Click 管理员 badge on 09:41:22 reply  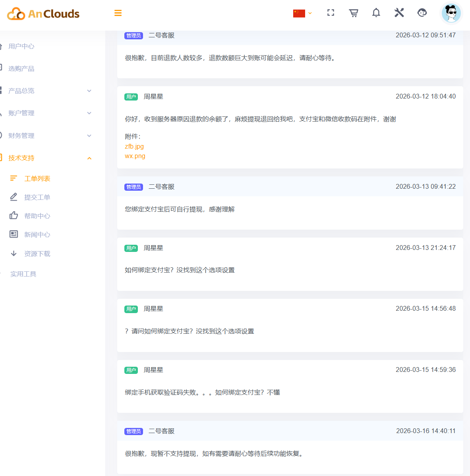(x=133, y=187)
